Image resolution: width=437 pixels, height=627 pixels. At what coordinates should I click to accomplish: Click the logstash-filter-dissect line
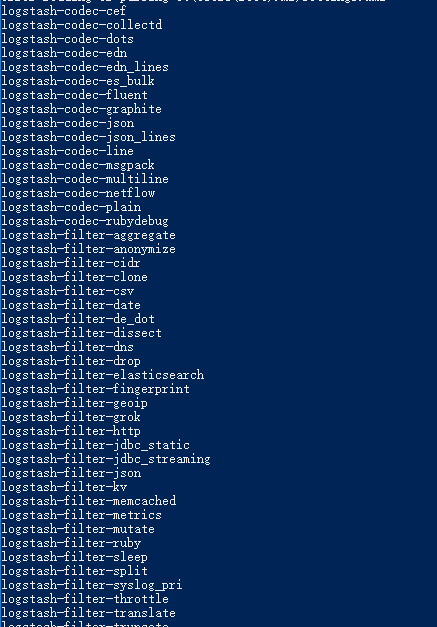82,333
